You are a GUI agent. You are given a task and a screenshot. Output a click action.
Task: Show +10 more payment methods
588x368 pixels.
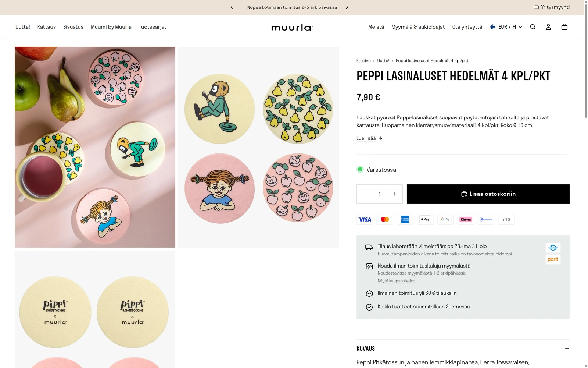(506, 219)
